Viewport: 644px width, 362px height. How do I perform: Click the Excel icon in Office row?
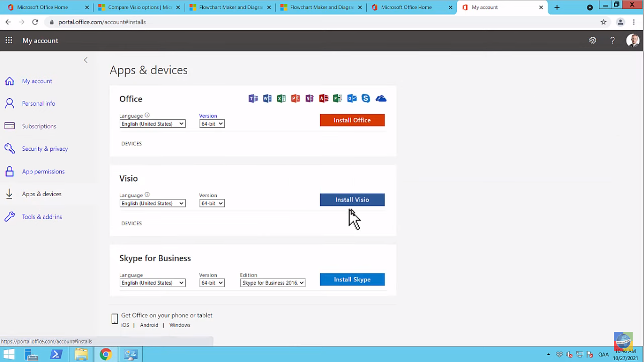point(281,98)
